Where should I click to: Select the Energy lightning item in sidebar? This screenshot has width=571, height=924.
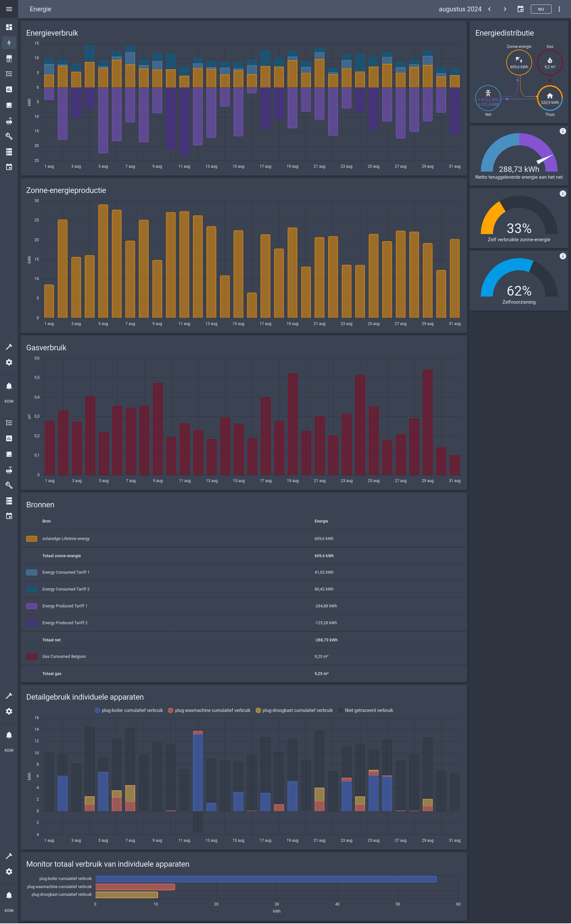point(9,43)
